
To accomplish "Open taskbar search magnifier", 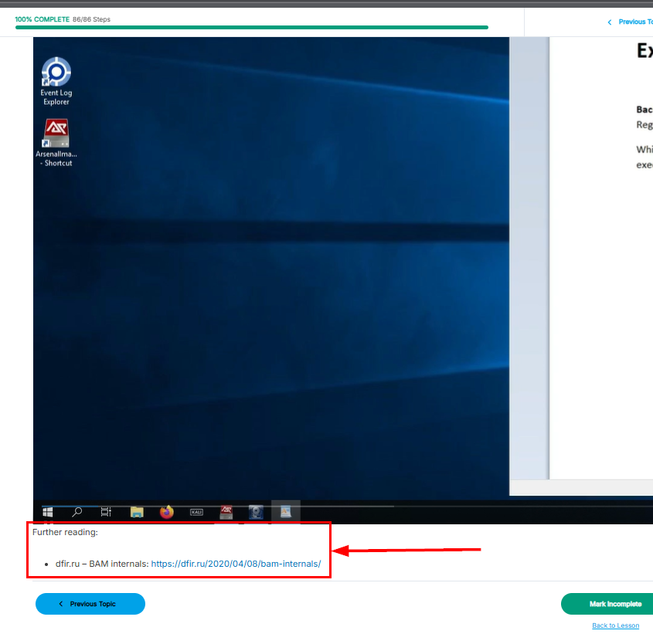I will (77, 512).
